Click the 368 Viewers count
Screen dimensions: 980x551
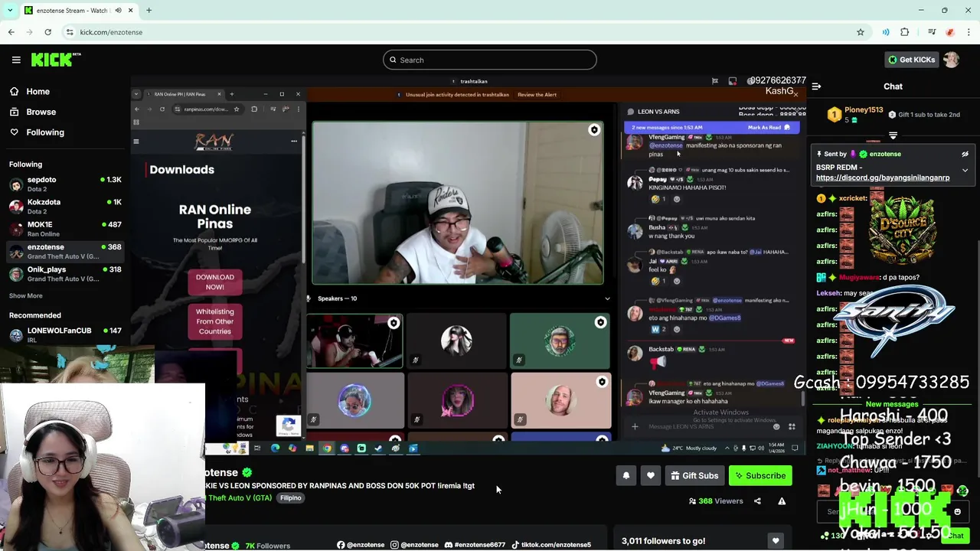tap(716, 501)
